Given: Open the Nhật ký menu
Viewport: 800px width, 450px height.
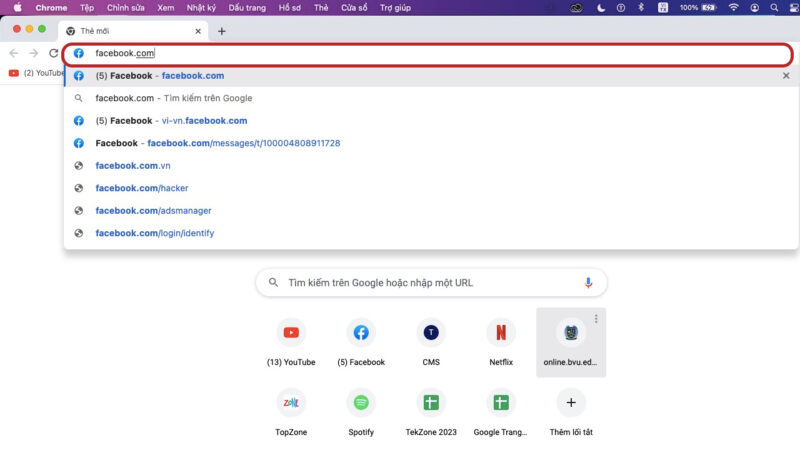Looking at the screenshot, I should point(201,7).
